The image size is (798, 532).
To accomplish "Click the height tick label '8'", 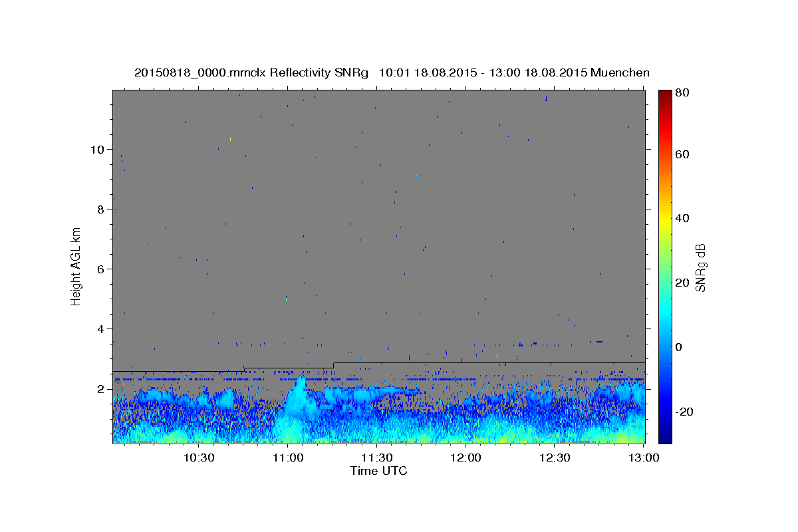I will (101, 209).
